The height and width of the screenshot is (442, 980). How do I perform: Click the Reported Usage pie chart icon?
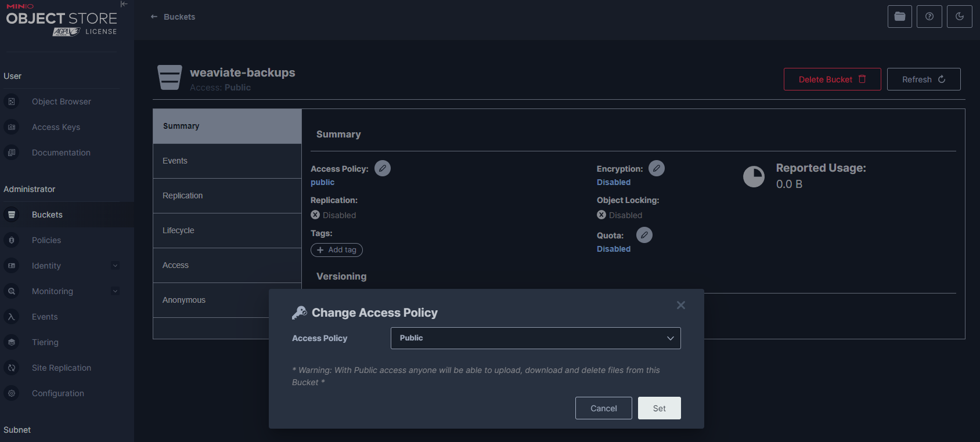pos(754,176)
